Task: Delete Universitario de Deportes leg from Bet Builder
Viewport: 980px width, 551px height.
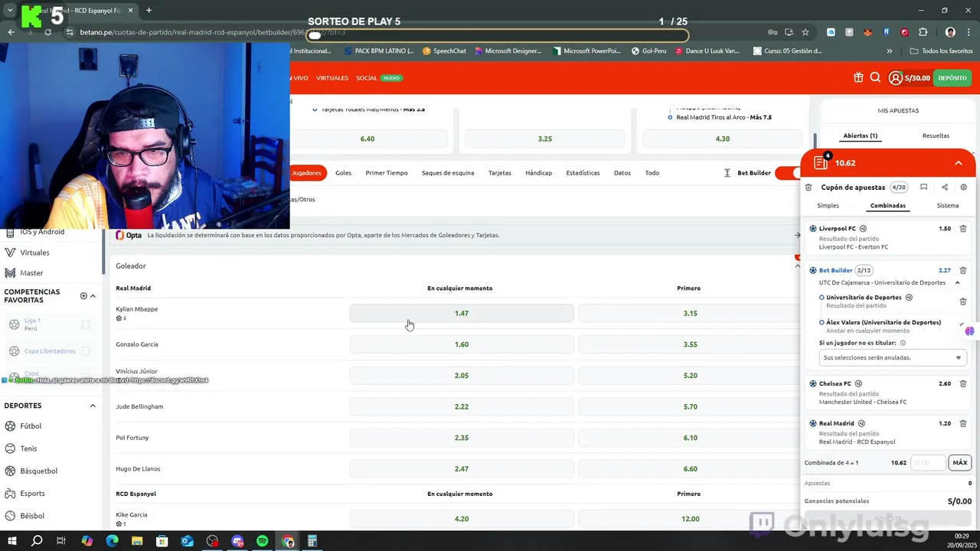Action: (x=963, y=302)
